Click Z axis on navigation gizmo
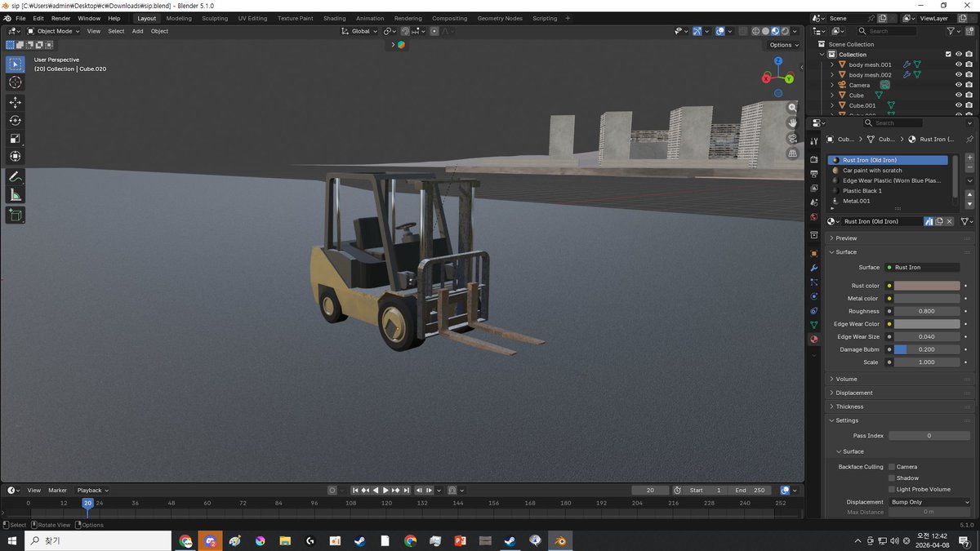Viewport: 980px width, 551px height. click(778, 61)
